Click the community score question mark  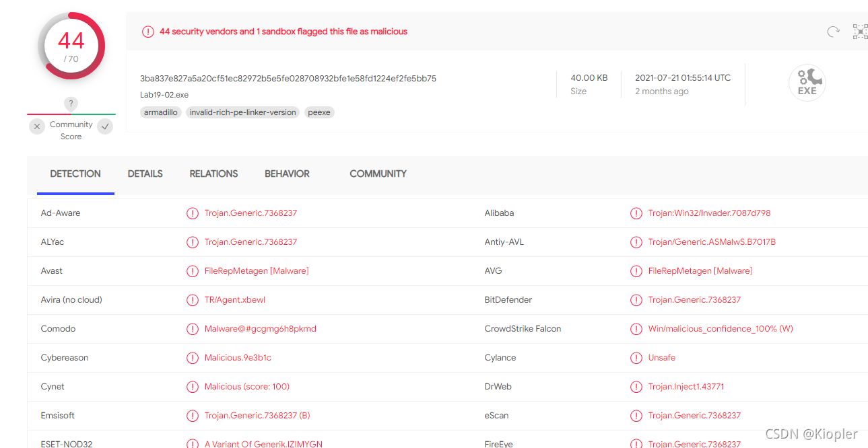coord(71,104)
